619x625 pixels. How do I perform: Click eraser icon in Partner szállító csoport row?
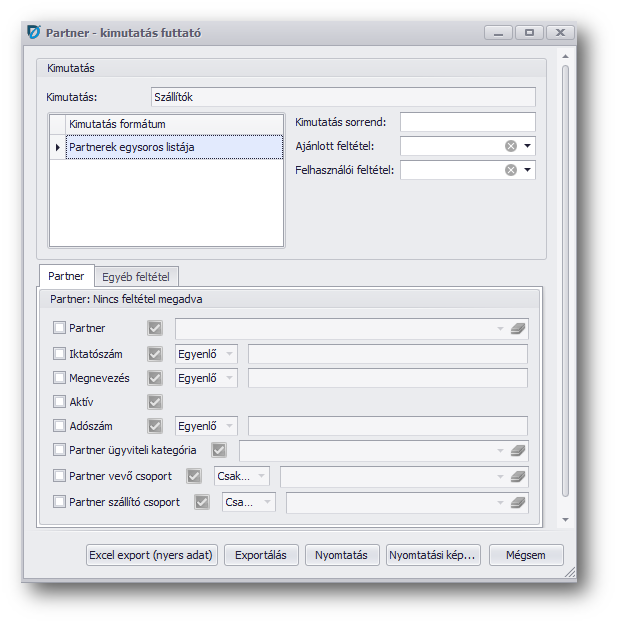pyautogui.click(x=517, y=502)
